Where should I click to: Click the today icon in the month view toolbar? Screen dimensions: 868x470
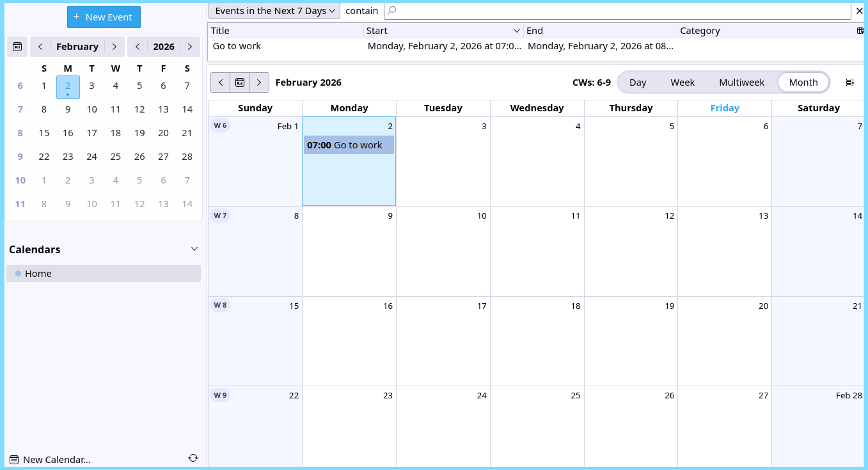239,82
